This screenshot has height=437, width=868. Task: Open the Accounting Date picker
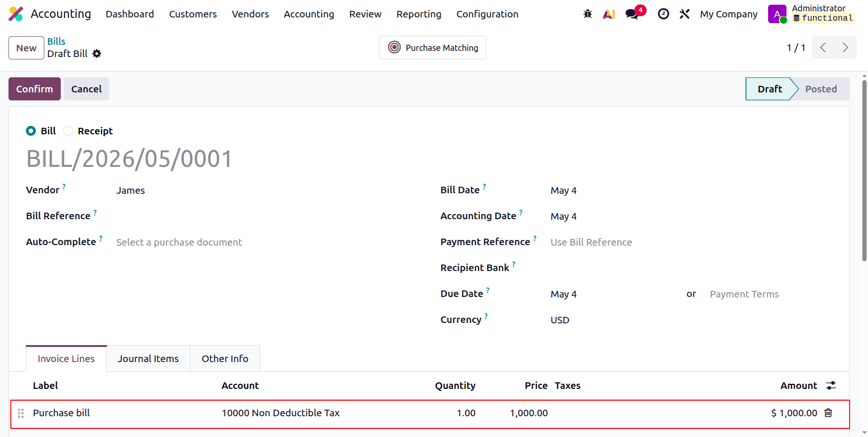click(x=691, y=216)
